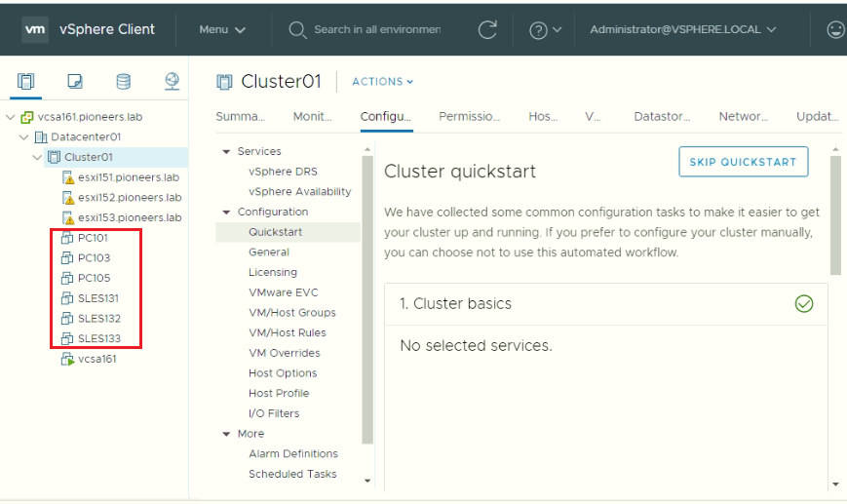Open the ACTIONS dropdown

[x=382, y=82]
